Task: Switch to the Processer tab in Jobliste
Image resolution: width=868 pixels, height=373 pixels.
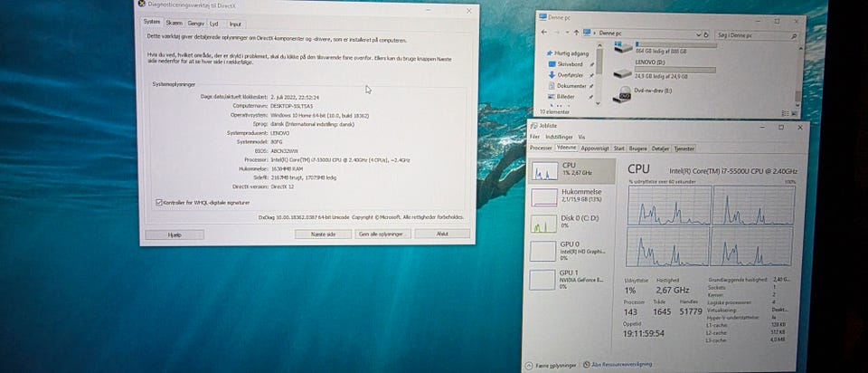Action: pos(541,147)
